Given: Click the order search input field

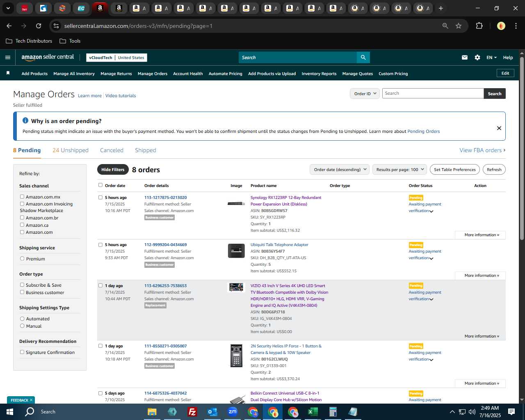Looking at the screenshot, I should tap(433, 94).
